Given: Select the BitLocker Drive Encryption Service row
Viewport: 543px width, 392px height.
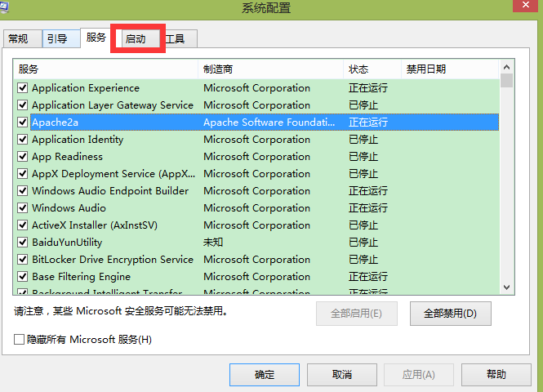Looking at the screenshot, I should [113, 260].
